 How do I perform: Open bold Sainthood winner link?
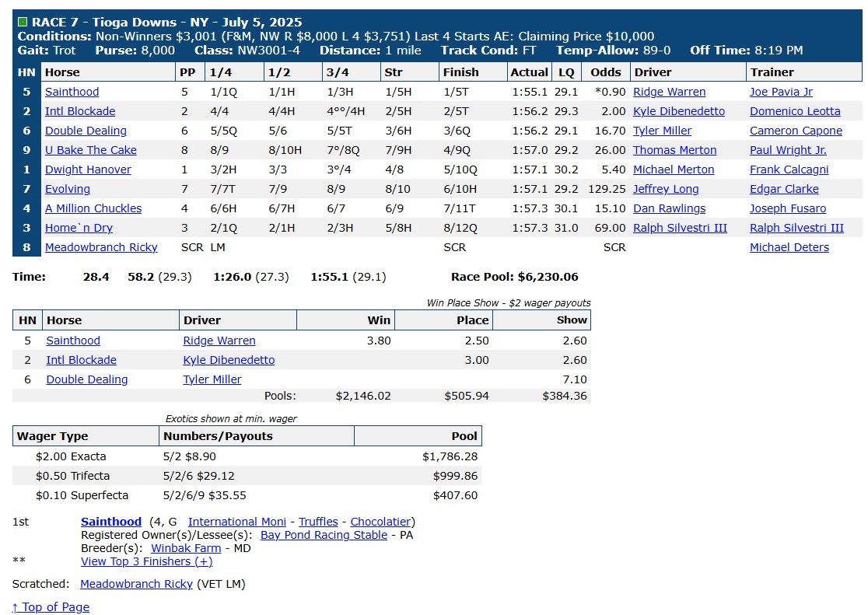(111, 522)
